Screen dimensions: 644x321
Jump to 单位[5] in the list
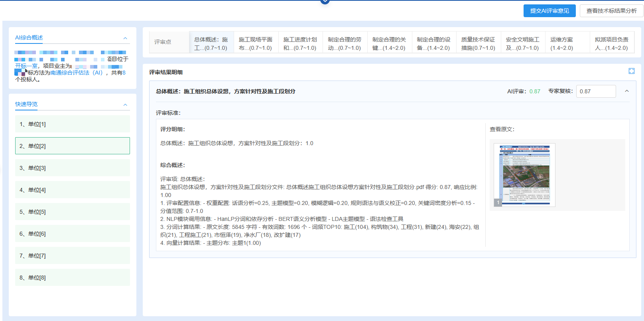pos(72,212)
